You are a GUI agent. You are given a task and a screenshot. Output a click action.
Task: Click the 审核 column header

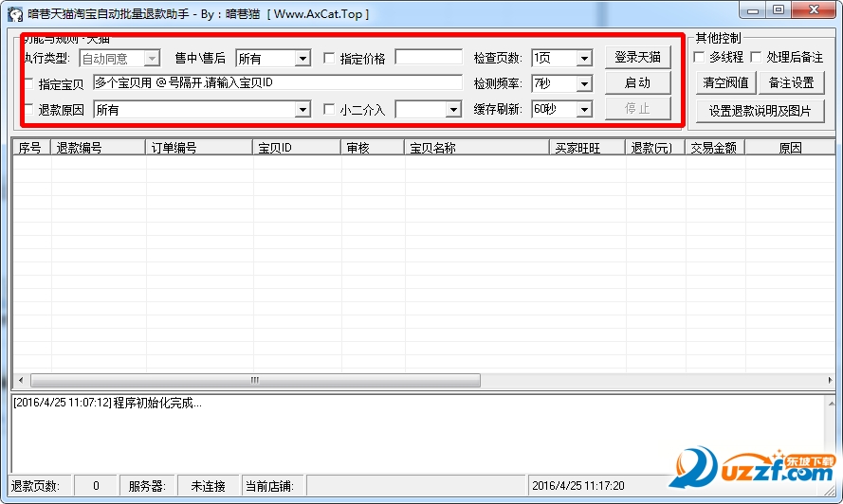click(x=372, y=148)
